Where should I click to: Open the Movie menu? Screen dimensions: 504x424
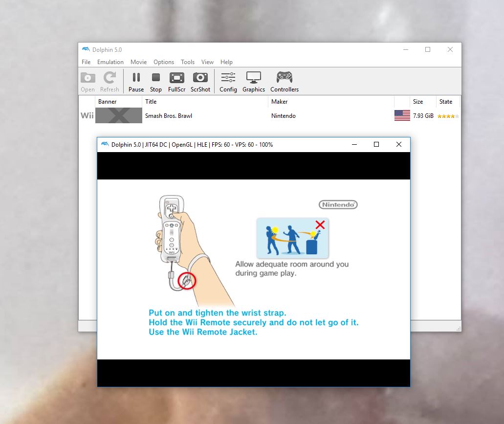[138, 62]
